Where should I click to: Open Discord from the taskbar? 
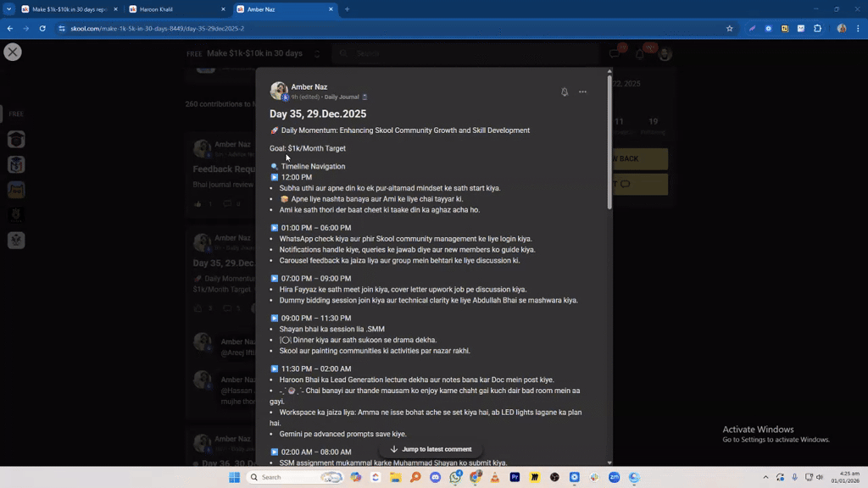tap(435, 477)
